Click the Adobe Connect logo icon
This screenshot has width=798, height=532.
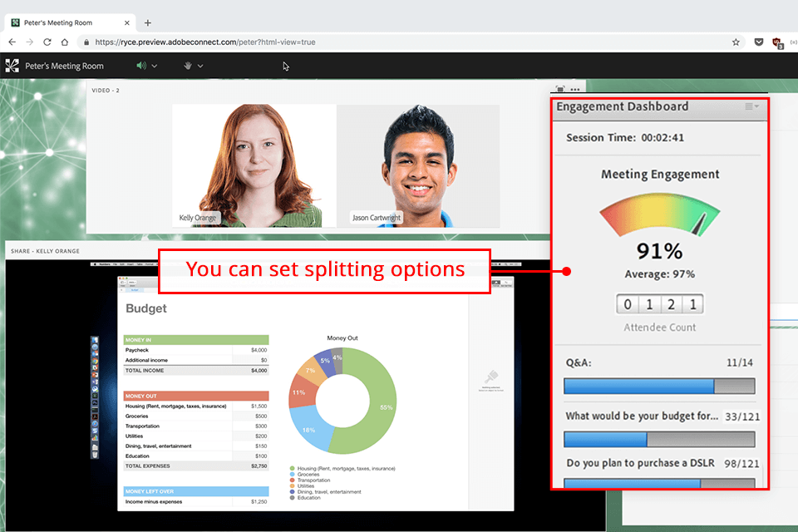click(12, 66)
